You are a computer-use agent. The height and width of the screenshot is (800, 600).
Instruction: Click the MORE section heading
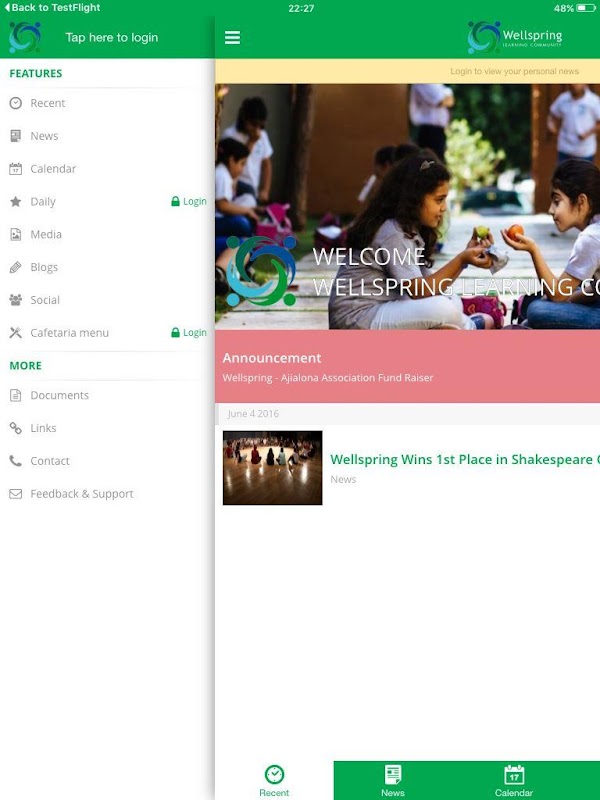pyautogui.click(x=26, y=366)
